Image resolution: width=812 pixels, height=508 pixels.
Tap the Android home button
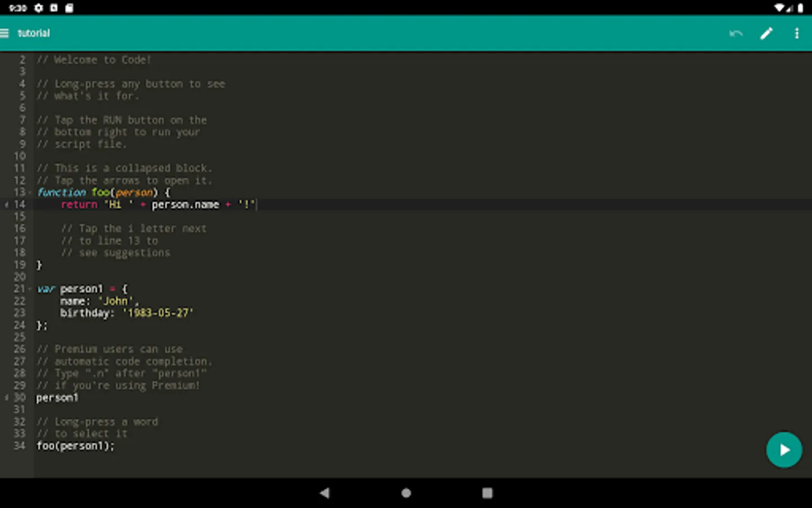click(x=406, y=493)
